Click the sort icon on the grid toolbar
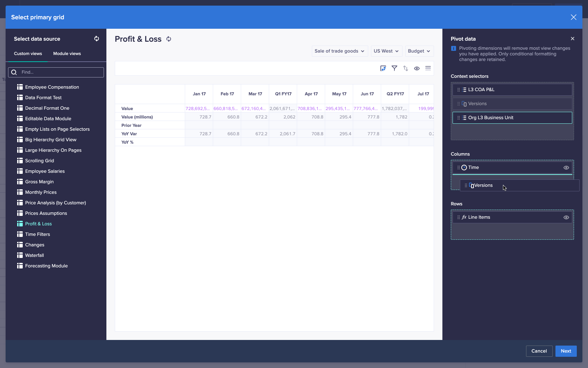This screenshot has height=368, width=588. (406, 68)
